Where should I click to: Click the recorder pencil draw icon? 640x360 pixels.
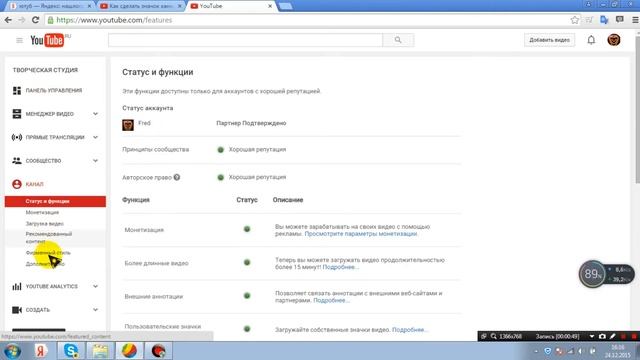613,336
